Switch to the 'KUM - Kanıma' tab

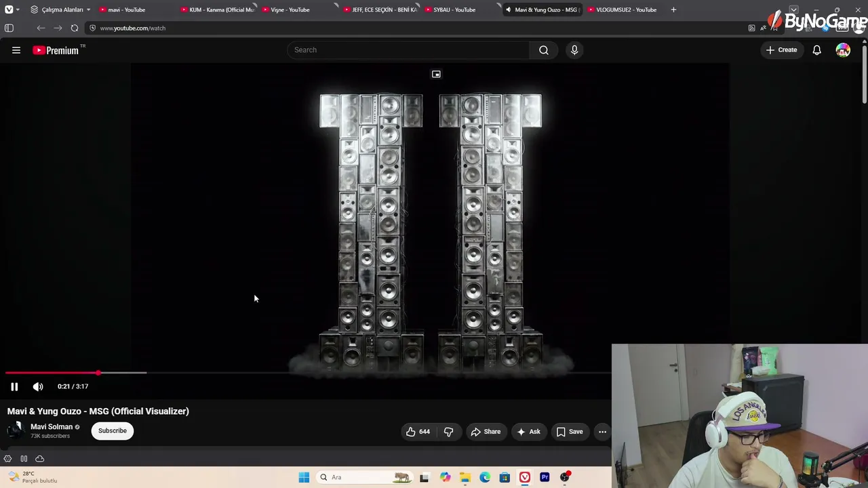(x=218, y=9)
